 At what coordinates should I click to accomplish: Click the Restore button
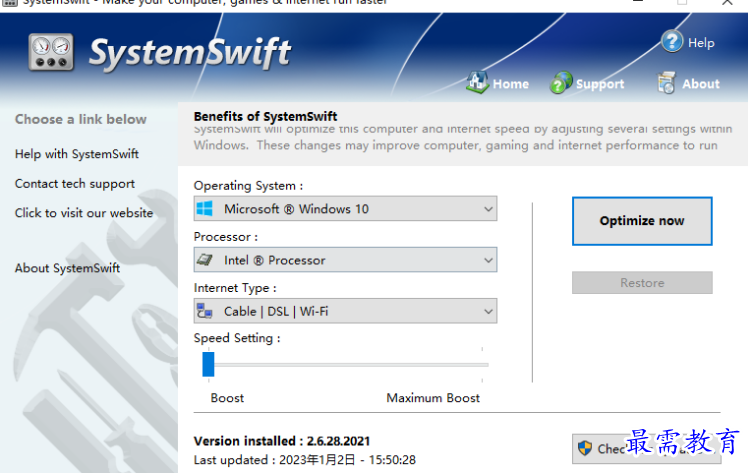tap(642, 283)
